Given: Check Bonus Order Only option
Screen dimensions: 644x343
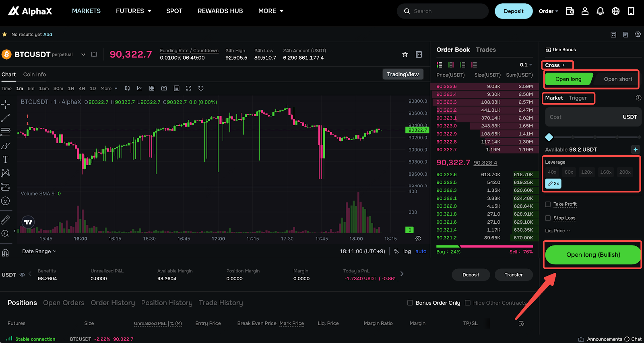Looking at the screenshot, I should pyautogui.click(x=410, y=303).
